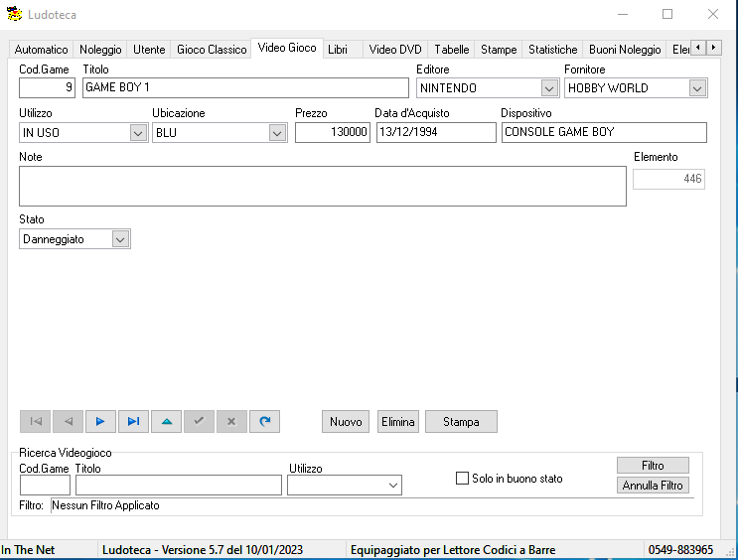
Task: Go to the previous record in the navigator
Action: point(69,421)
